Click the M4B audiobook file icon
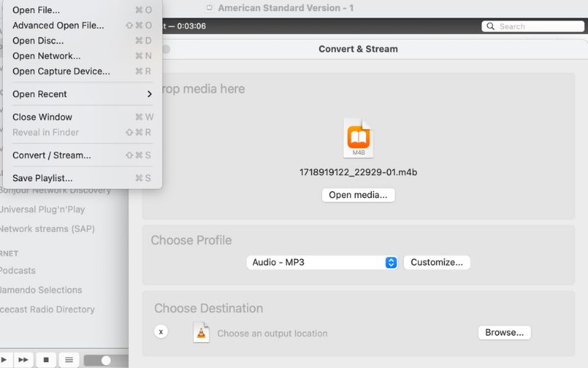The image size is (588, 368). point(359,138)
